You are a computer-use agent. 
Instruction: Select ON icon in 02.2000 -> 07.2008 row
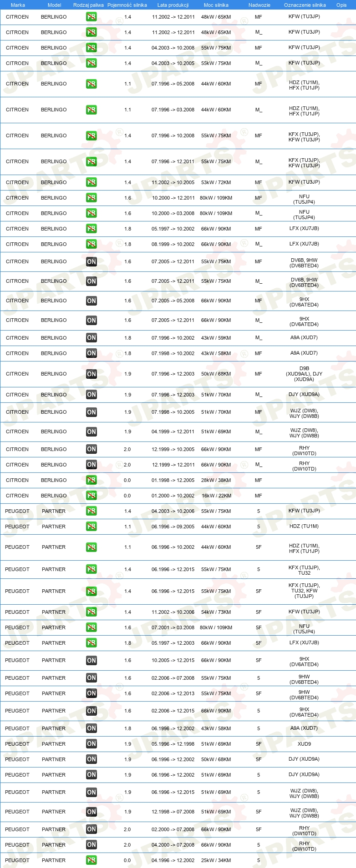click(x=92, y=829)
